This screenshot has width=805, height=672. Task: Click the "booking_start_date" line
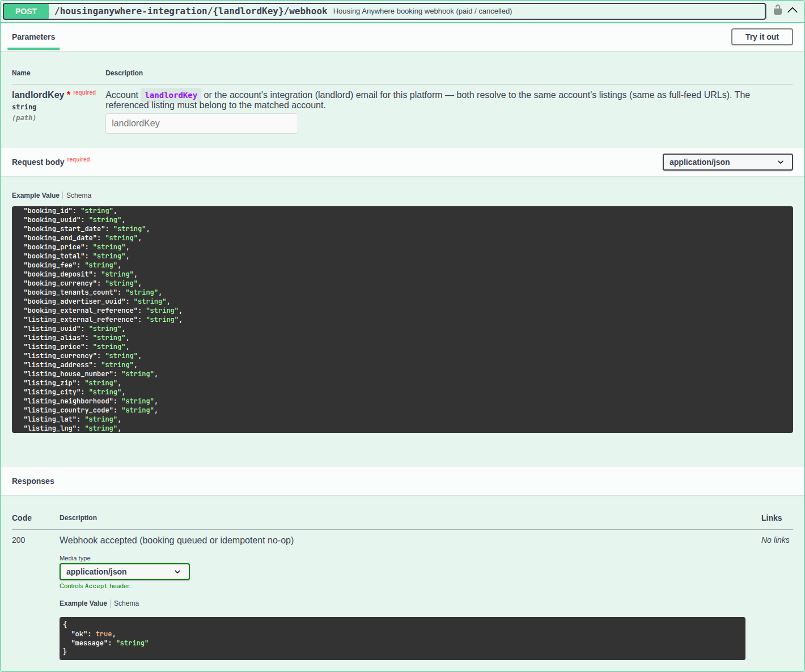pos(87,229)
